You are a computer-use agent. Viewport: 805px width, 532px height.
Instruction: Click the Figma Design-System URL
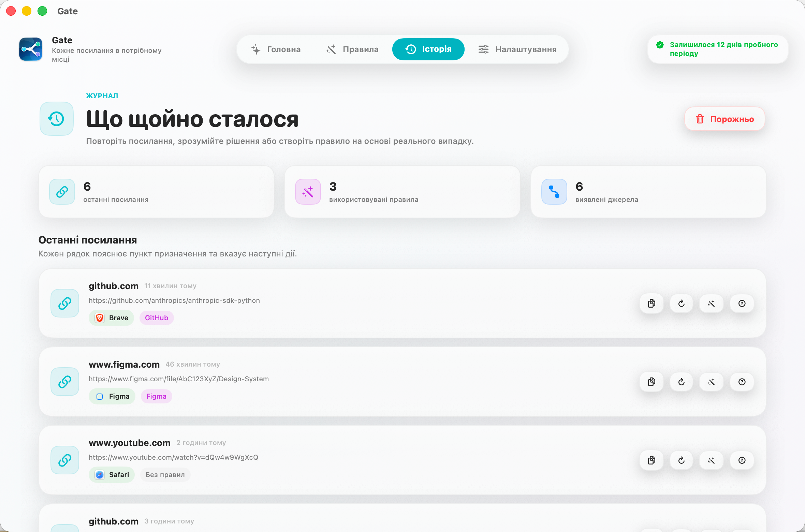(179, 379)
